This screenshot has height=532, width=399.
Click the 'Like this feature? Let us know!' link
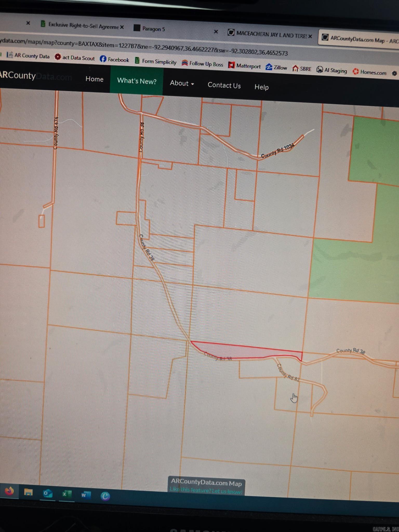tap(206, 491)
